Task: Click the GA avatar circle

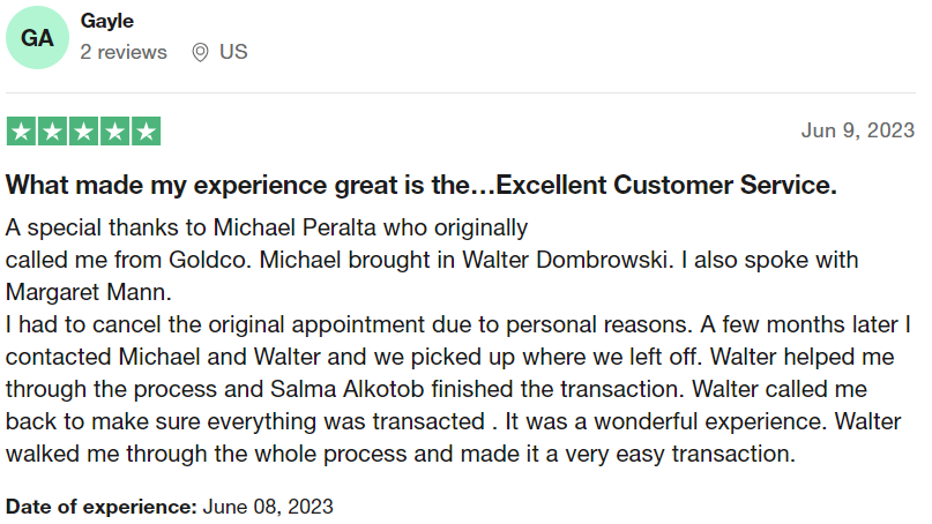Action: click(x=37, y=37)
